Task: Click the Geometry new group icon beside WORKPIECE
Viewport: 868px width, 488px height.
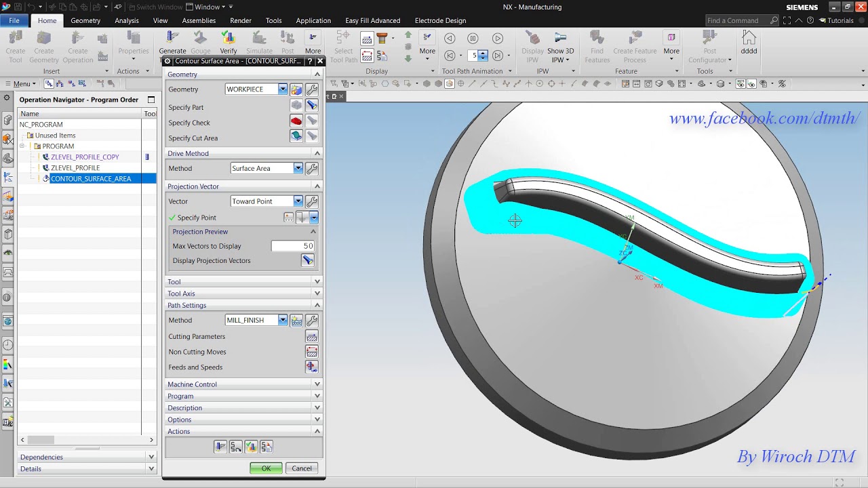Action: (296, 89)
